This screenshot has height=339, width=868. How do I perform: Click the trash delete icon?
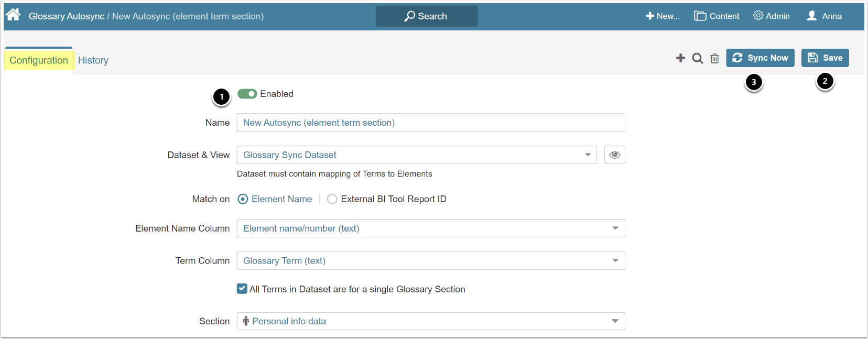[714, 58]
